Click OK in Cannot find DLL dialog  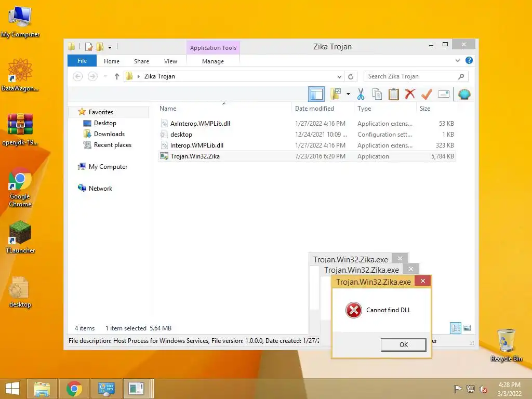pyautogui.click(x=403, y=345)
